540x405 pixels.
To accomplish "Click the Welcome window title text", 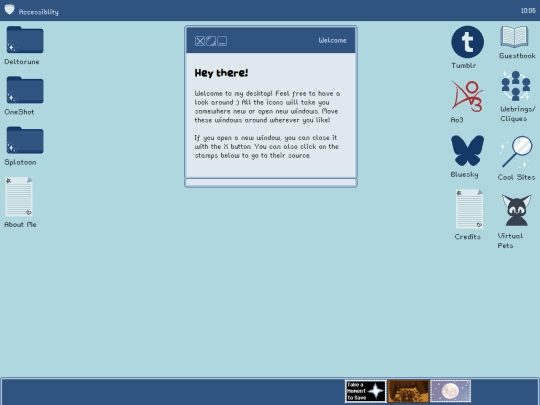I will click(332, 40).
